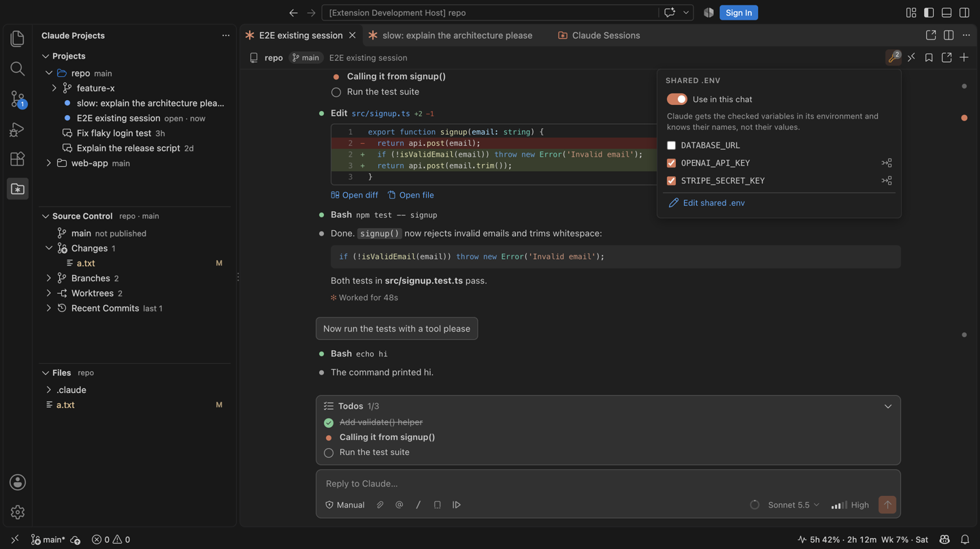The width and height of the screenshot is (980, 549).
Task: Click the radio circle of the bottom "Run the test suite" todo
Action: pyautogui.click(x=329, y=453)
